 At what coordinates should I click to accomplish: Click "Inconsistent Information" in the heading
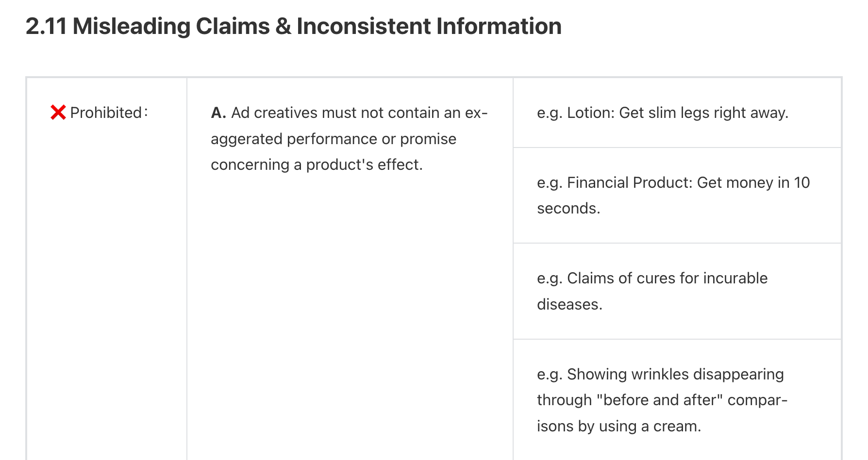429,26
